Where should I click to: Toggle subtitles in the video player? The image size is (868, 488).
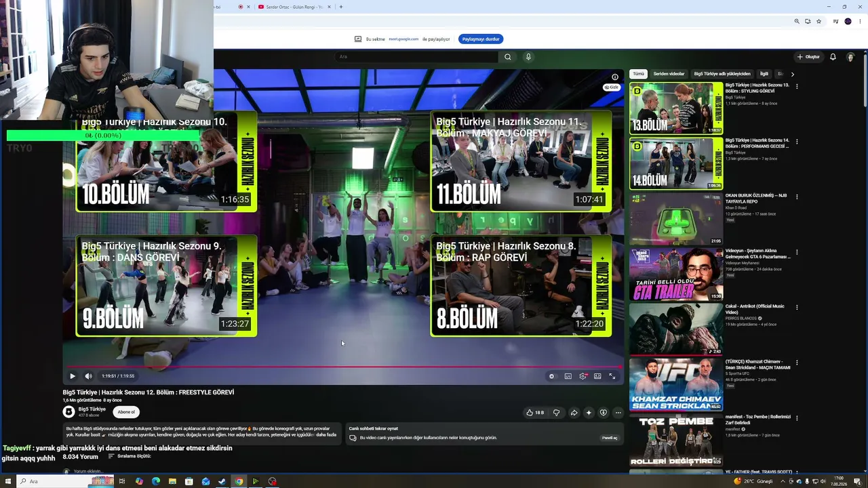pyautogui.click(x=568, y=376)
